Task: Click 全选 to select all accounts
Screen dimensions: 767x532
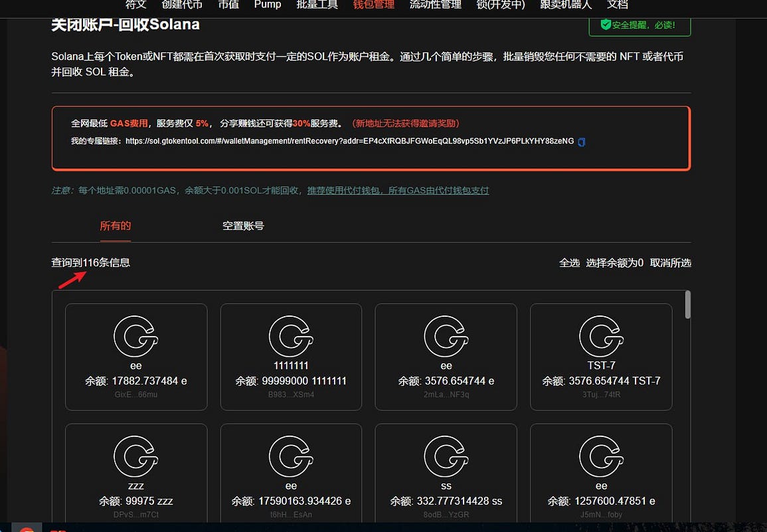Action: (569, 263)
